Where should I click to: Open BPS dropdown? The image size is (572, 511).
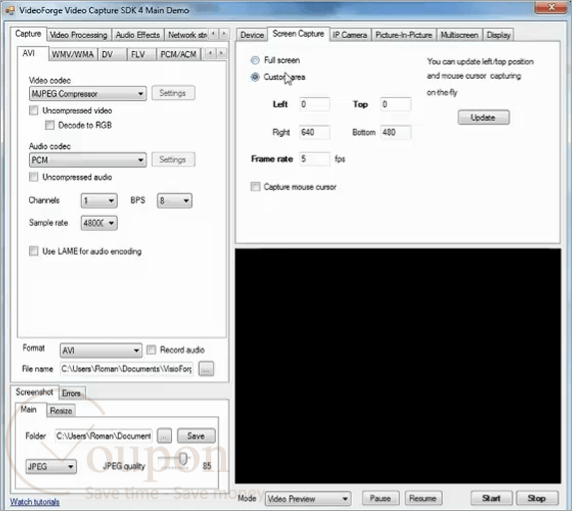[x=174, y=201]
